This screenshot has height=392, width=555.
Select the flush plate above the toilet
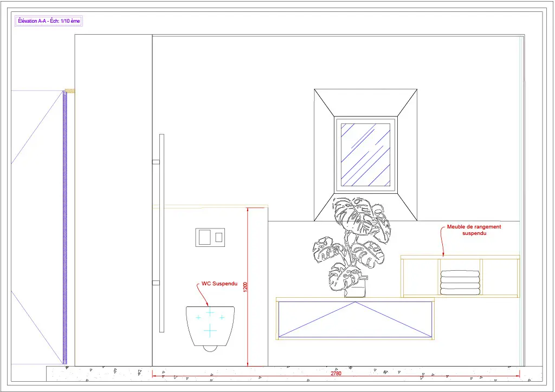(210, 238)
